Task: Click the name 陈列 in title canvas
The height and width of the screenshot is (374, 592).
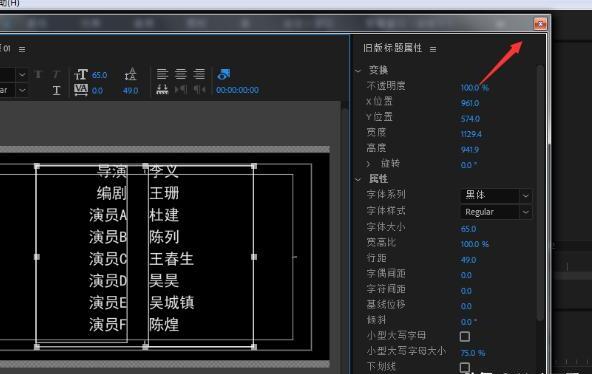Action: [x=164, y=237]
